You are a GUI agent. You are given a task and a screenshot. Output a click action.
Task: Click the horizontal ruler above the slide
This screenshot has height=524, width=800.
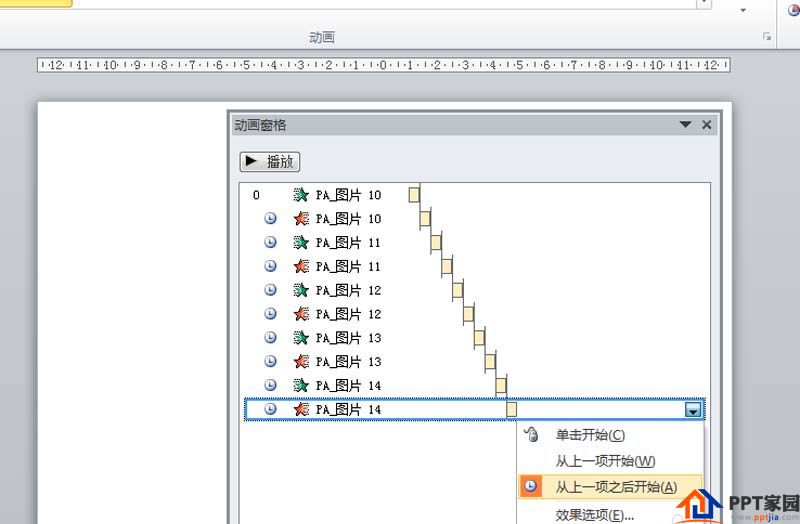point(384,65)
